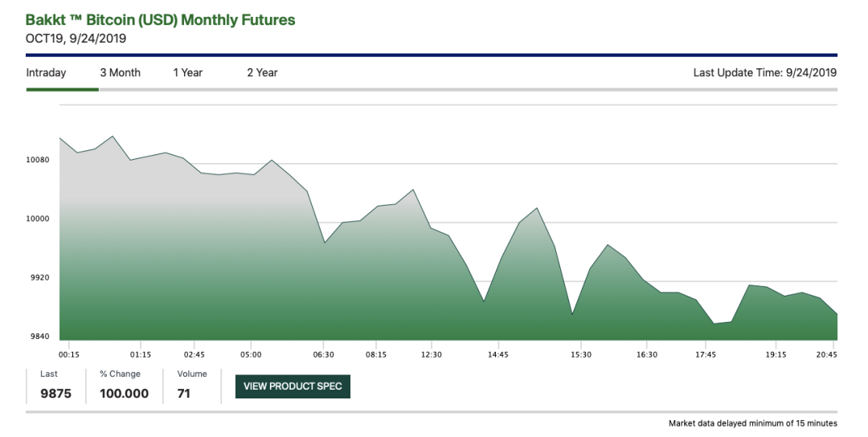Click the OCT19 contract date subtitle
This screenshot has width=868, height=437.
point(76,39)
